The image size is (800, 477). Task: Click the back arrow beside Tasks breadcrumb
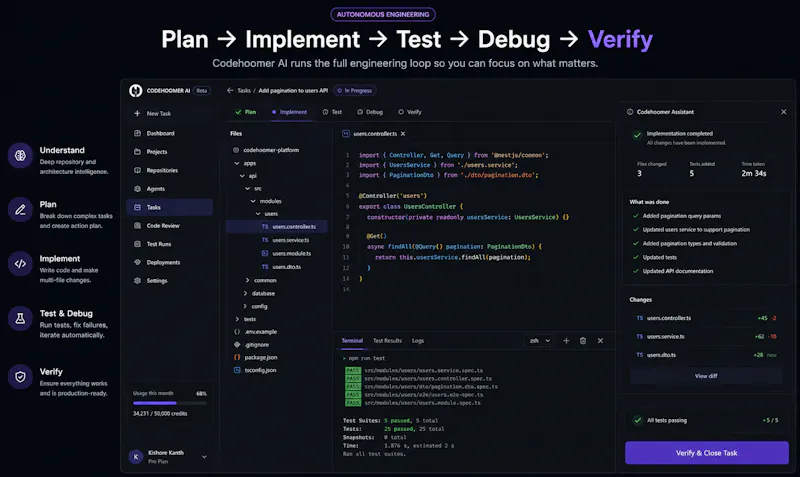pos(230,90)
